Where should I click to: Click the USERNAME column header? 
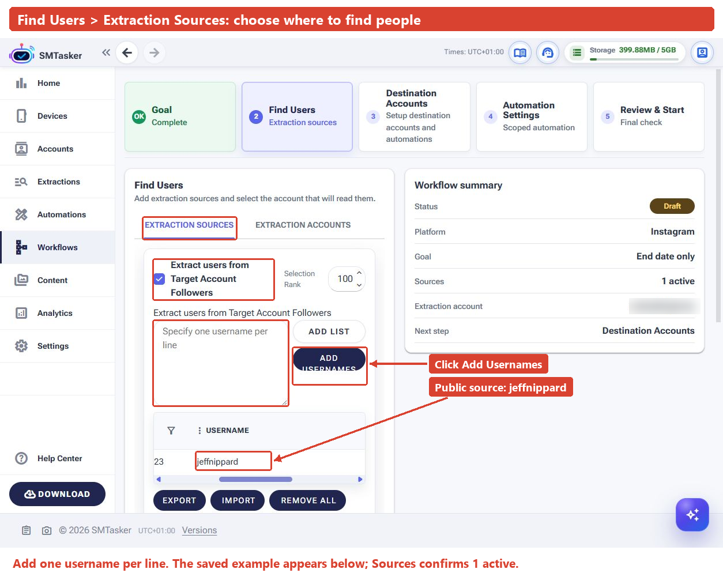[x=227, y=431]
